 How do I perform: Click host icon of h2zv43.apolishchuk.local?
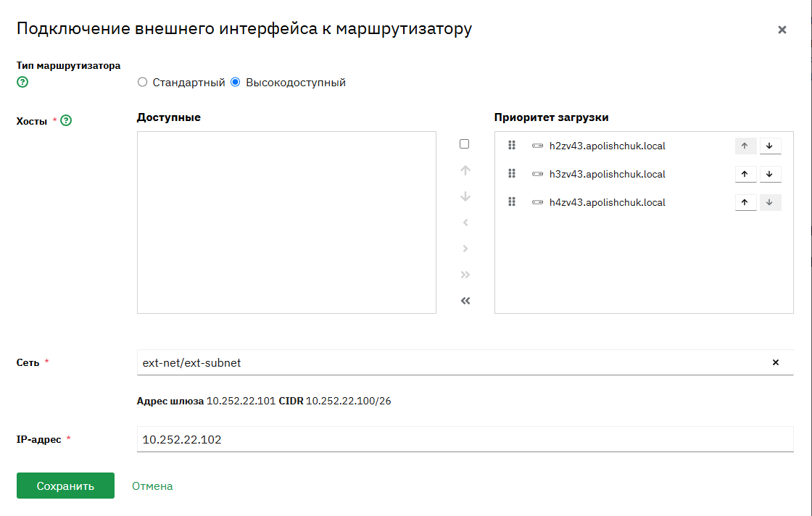pyautogui.click(x=537, y=146)
